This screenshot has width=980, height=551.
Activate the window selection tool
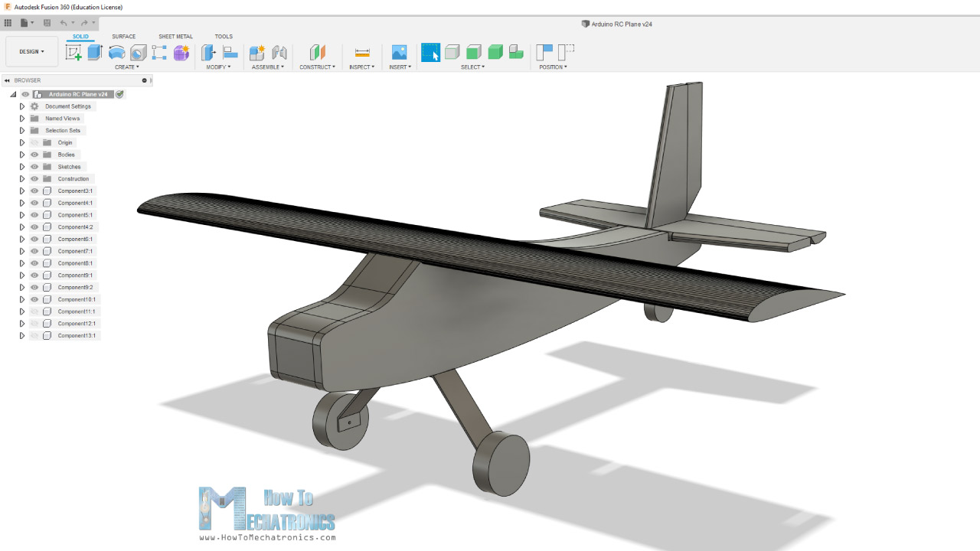pos(430,52)
